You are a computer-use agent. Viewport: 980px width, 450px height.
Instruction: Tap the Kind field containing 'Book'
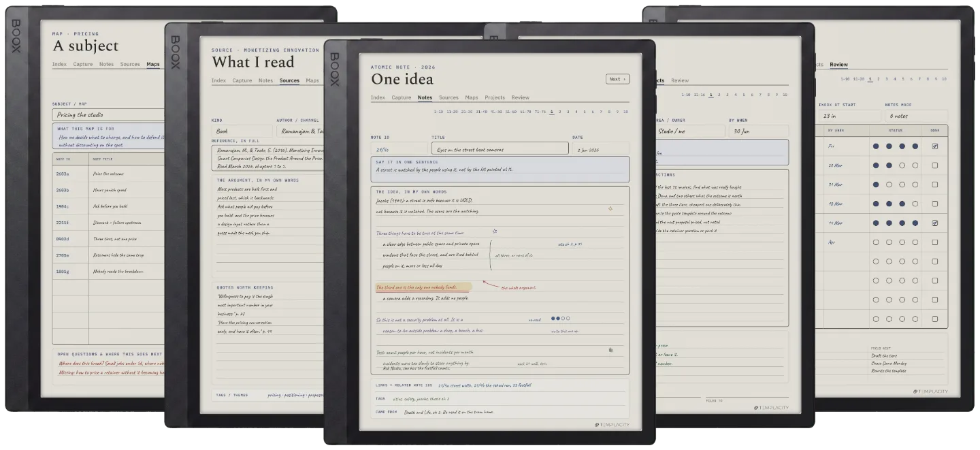click(x=242, y=131)
